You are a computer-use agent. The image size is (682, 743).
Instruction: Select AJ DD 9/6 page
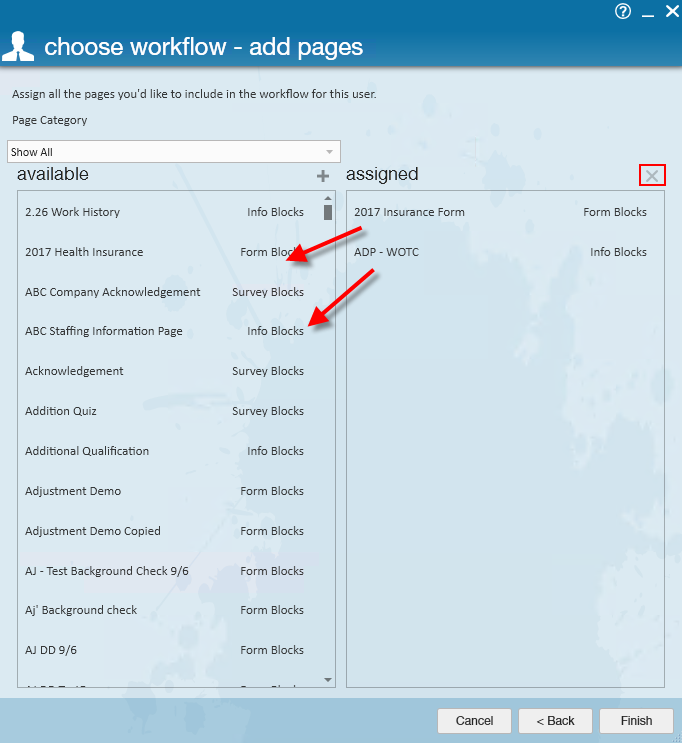[x=164, y=650]
